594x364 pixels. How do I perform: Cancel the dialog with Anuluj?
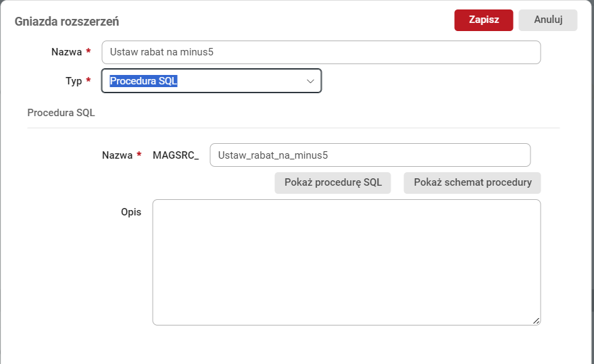point(548,20)
